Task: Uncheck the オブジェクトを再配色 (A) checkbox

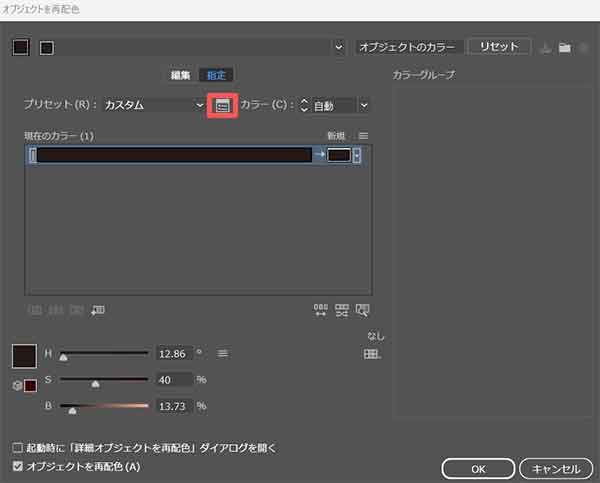Action: (x=18, y=466)
